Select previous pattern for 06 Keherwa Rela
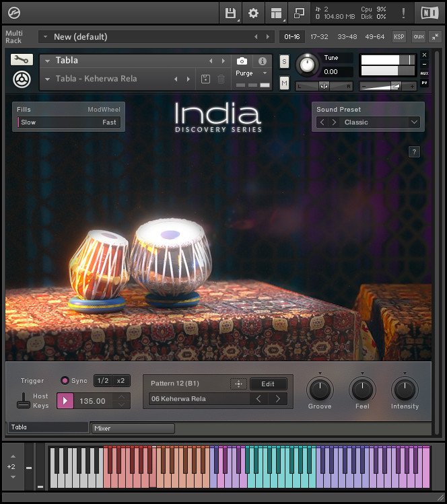 click(x=259, y=399)
